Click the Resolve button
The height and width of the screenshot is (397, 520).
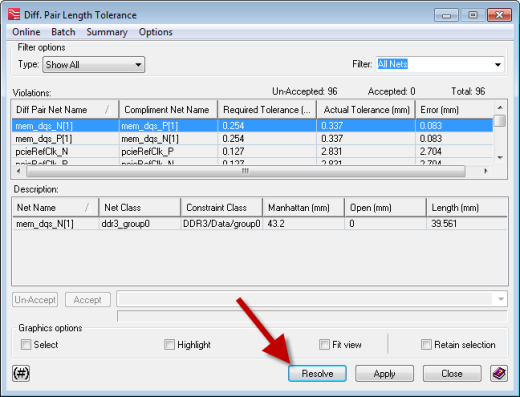click(317, 373)
